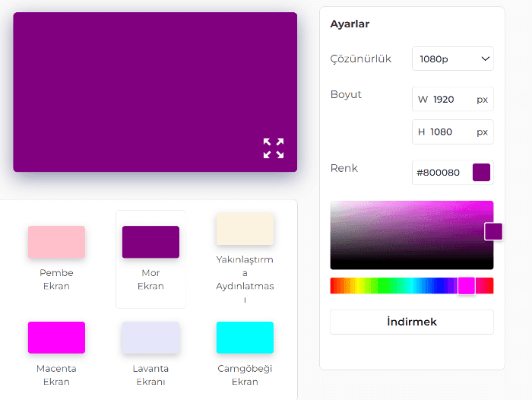
Task: Select the Macenta Ekran magenta thumbnail
Action: coord(56,338)
